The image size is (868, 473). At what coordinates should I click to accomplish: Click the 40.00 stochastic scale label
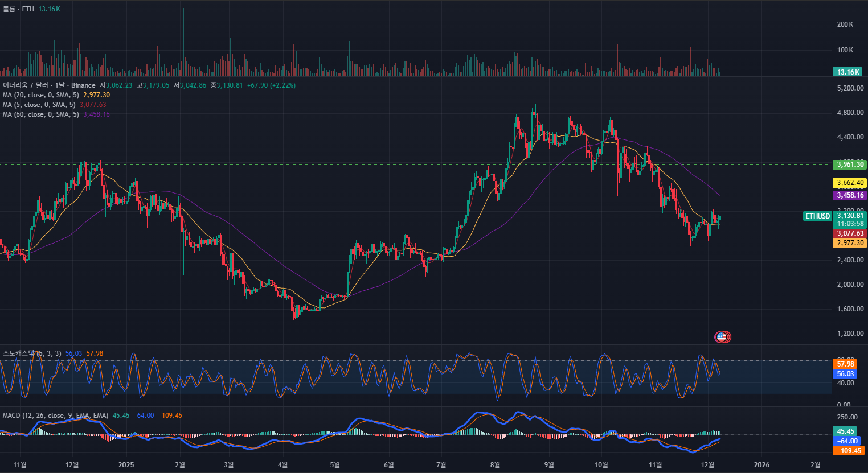pyautogui.click(x=845, y=383)
